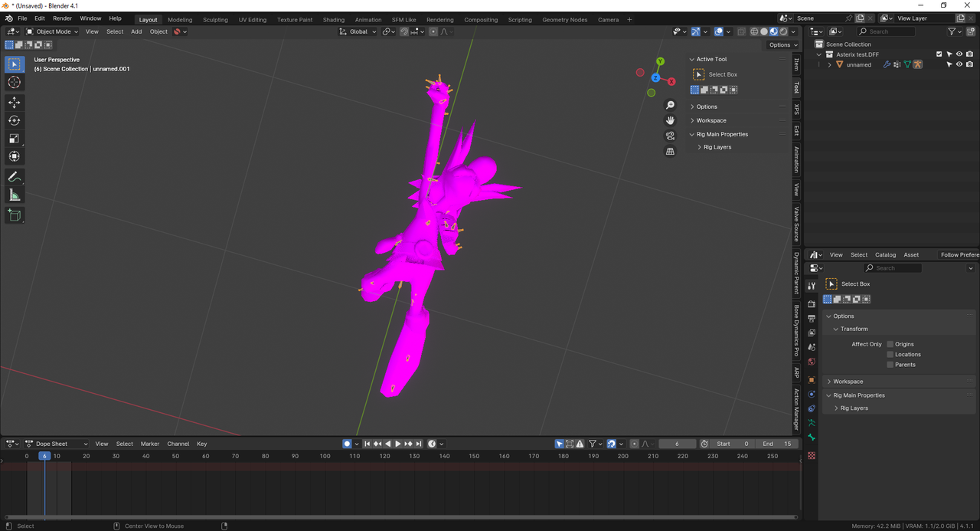Click the modifier wrench icon on the unnamed row
Viewport: 980px width, 531px height.
[x=887, y=64]
